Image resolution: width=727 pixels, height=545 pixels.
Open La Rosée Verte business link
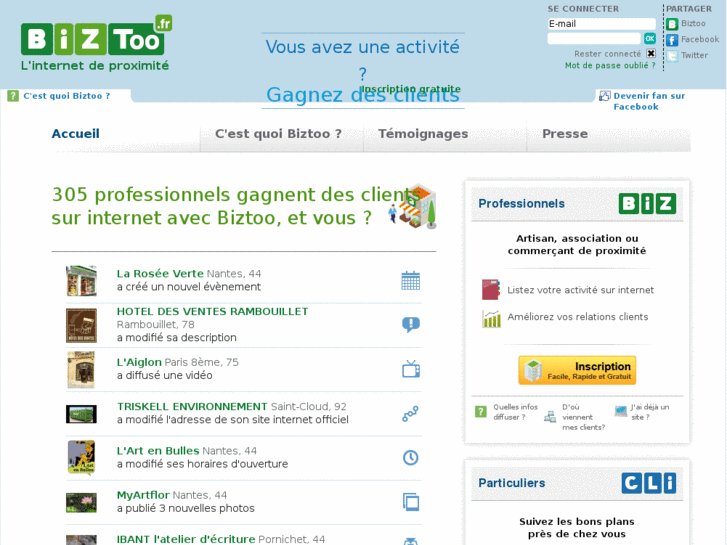160,274
